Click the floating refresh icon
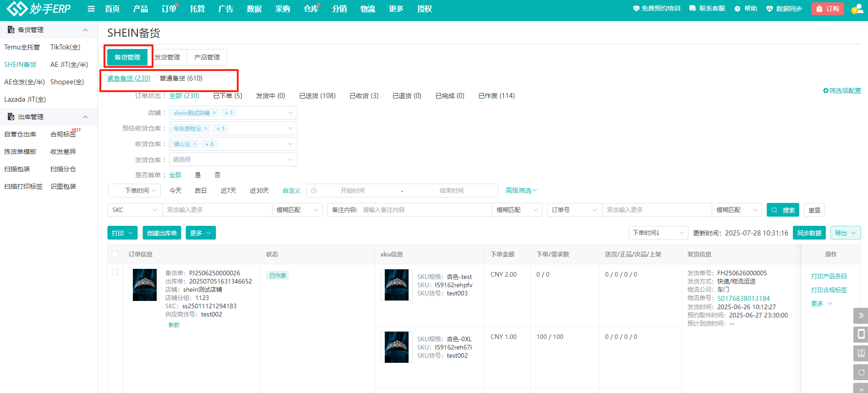 pos(861,372)
